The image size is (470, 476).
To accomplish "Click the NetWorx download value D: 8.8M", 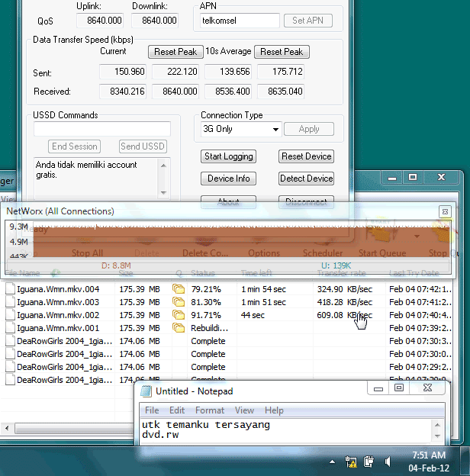I will tap(116, 265).
